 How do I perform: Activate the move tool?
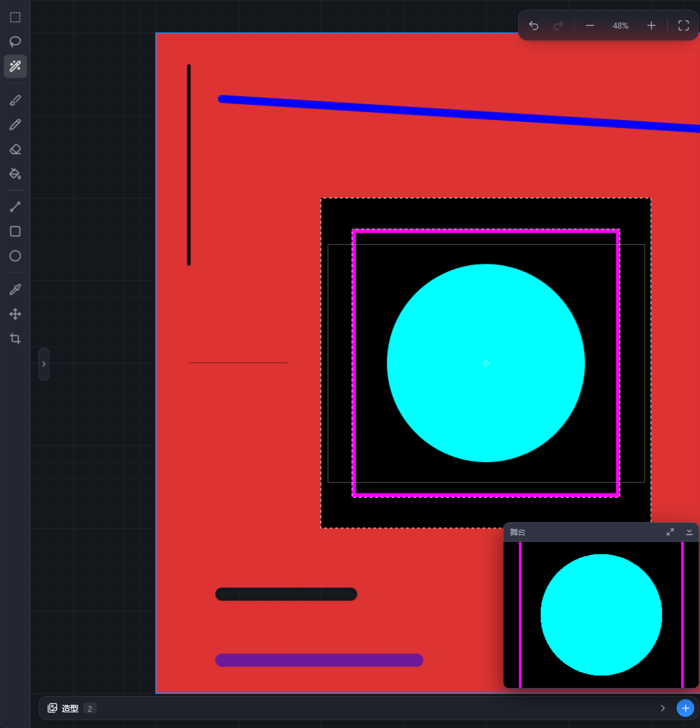[15, 314]
